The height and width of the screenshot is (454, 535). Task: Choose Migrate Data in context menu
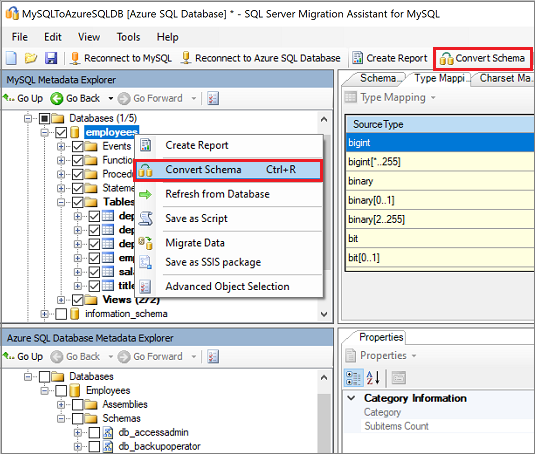[228, 243]
